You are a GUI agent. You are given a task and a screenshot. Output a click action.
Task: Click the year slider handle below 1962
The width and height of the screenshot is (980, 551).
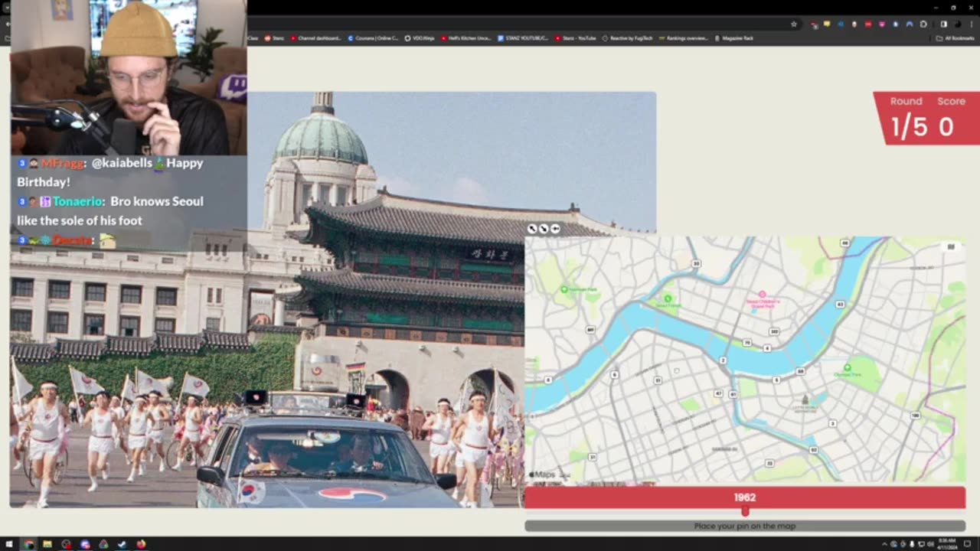click(x=745, y=511)
